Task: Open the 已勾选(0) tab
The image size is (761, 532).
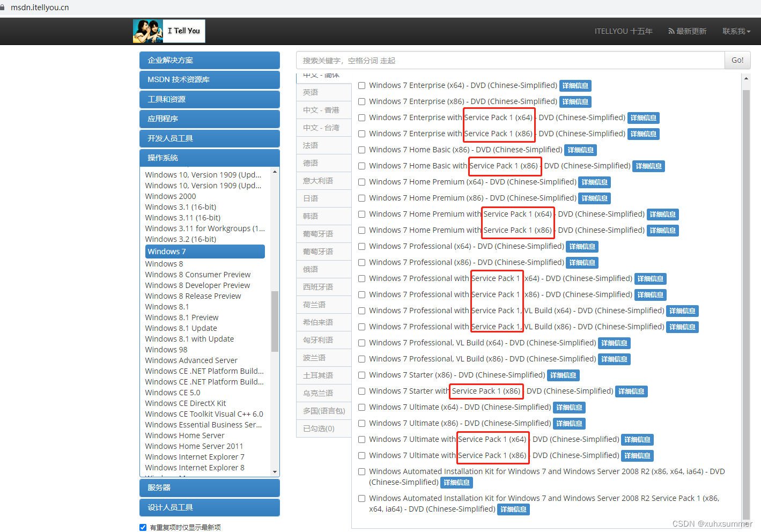Action: tap(324, 428)
